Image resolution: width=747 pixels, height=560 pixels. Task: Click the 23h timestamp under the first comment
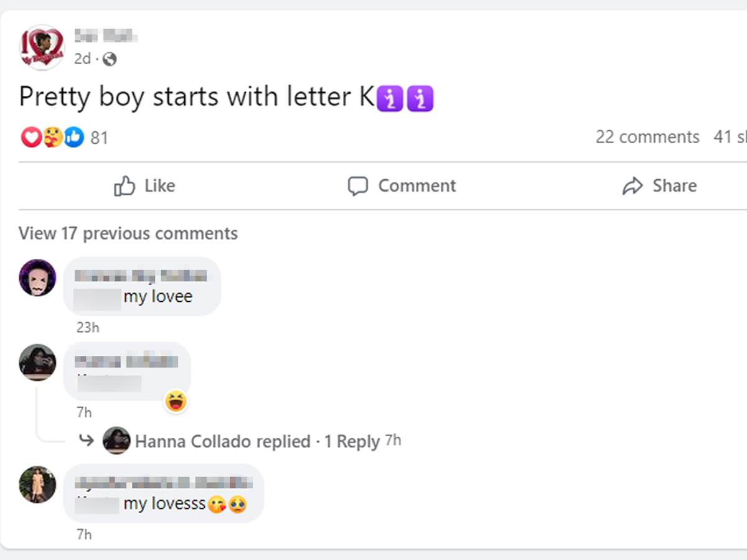[87, 327]
